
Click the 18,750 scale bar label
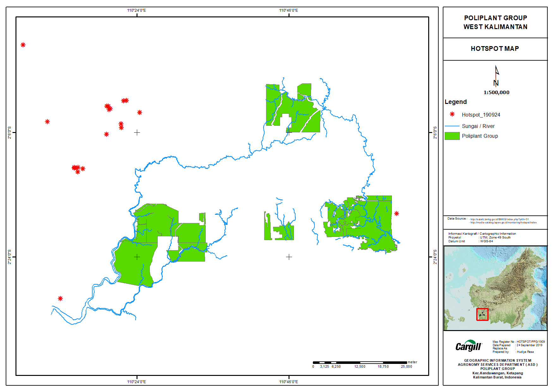tap(383, 367)
